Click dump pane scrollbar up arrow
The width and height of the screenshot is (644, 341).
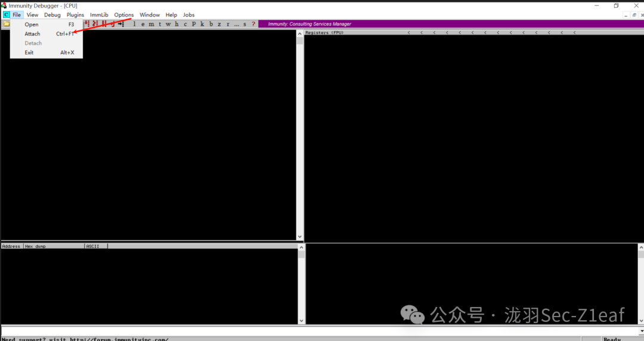click(x=302, y=247)
